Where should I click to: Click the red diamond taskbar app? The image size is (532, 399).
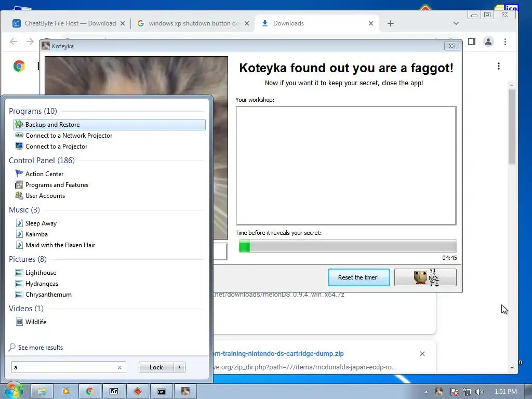137,392
